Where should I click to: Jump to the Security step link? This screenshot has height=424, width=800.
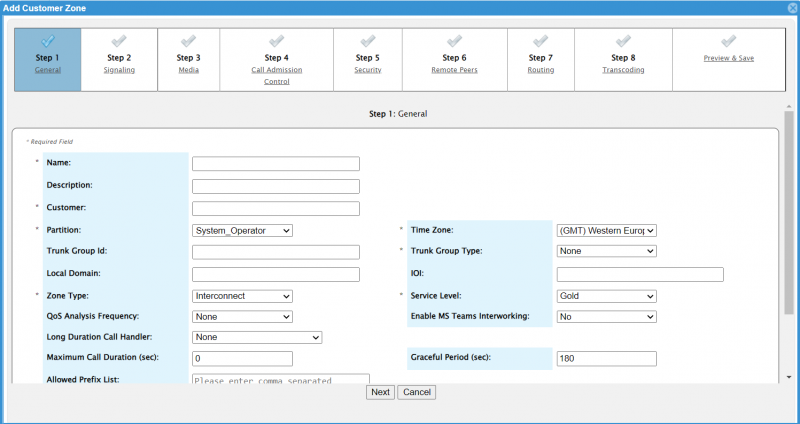(368, 70)
